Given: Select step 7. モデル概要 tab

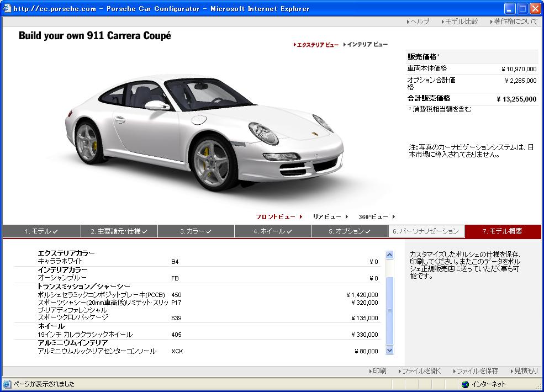Looking at the screenshot, I should pos(503,231).
